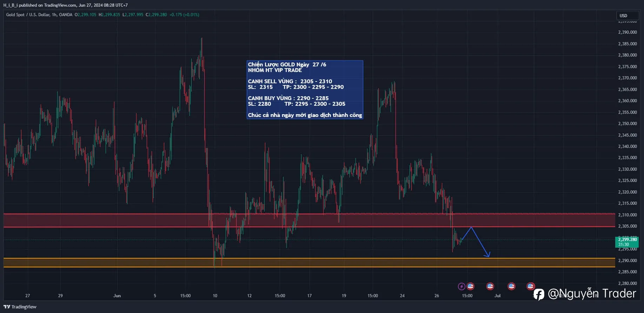This screenshot has width=644, height=313.
Task: Click the 26 date label on time axis
Action: (437, 296)
